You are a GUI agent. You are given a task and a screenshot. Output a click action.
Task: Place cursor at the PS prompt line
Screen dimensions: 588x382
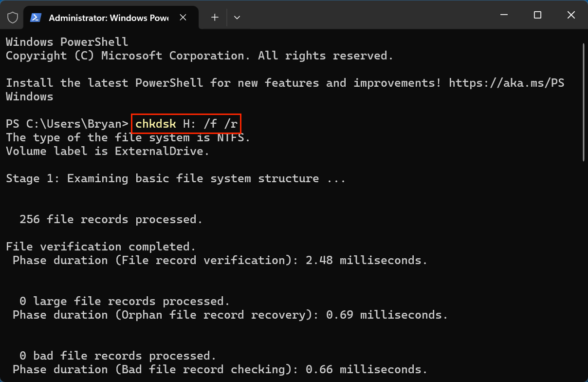[x=67, y=124]
